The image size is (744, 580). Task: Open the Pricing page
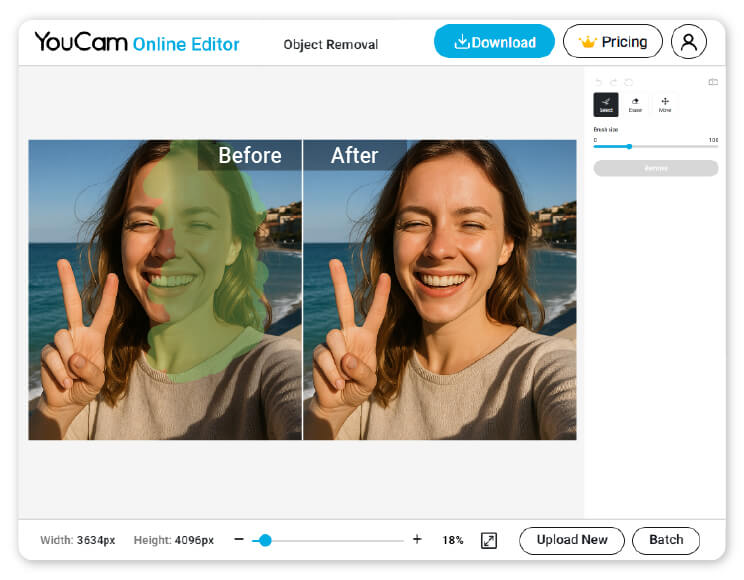coord(612,42)
